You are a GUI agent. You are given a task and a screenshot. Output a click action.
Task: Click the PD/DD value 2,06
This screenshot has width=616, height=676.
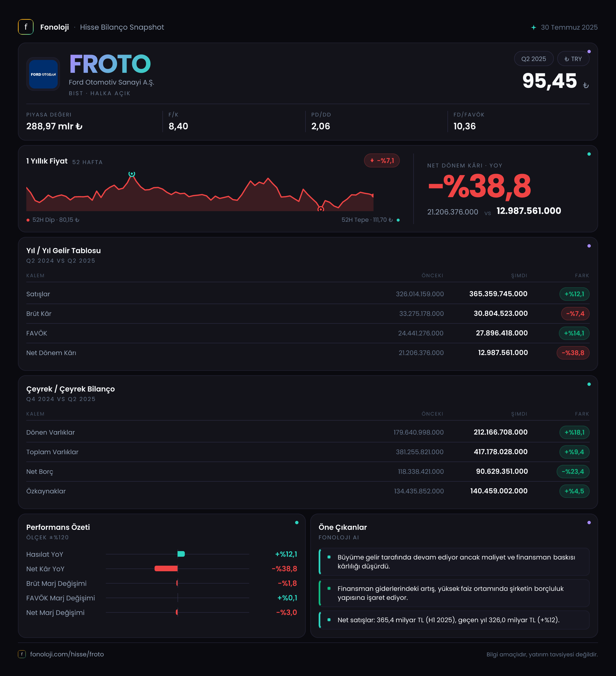pos(321,126)
